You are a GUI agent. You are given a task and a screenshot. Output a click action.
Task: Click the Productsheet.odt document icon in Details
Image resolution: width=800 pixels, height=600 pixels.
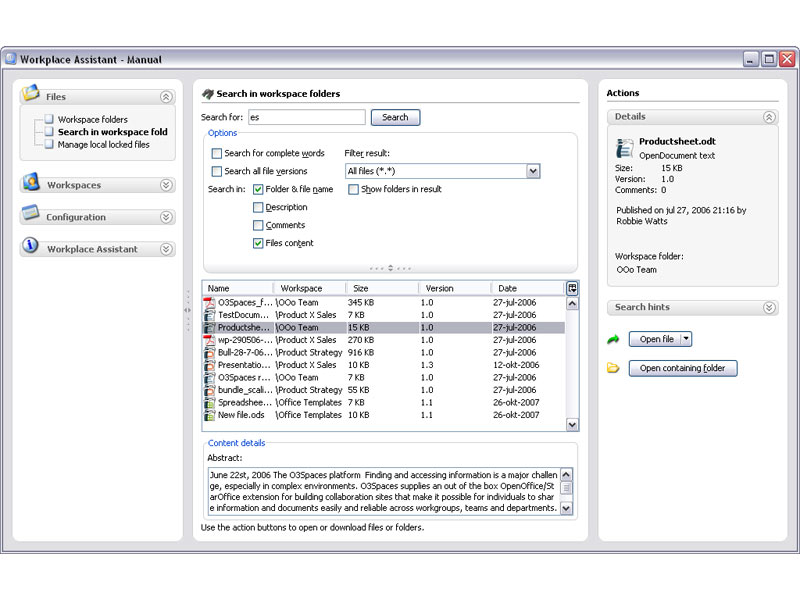coord(625,148)
